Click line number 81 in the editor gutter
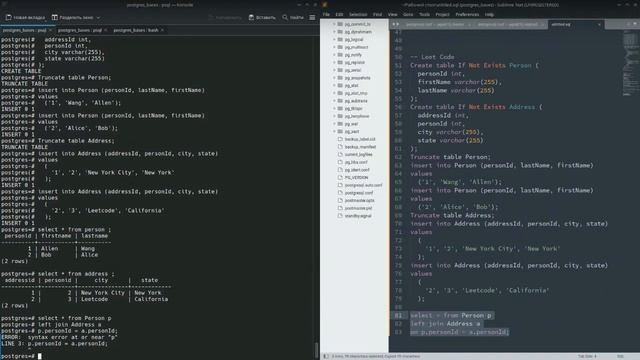 tap(398, 316)
